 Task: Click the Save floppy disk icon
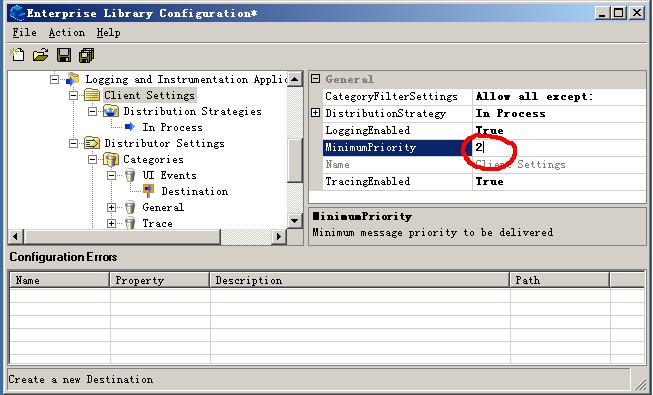pyautogui.click(x=64, y=55)
